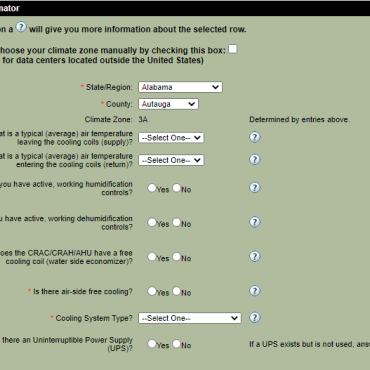Choose Yes for dehumidification controls
This screenshot has width=370, height=370.
[x=152, y=222]
